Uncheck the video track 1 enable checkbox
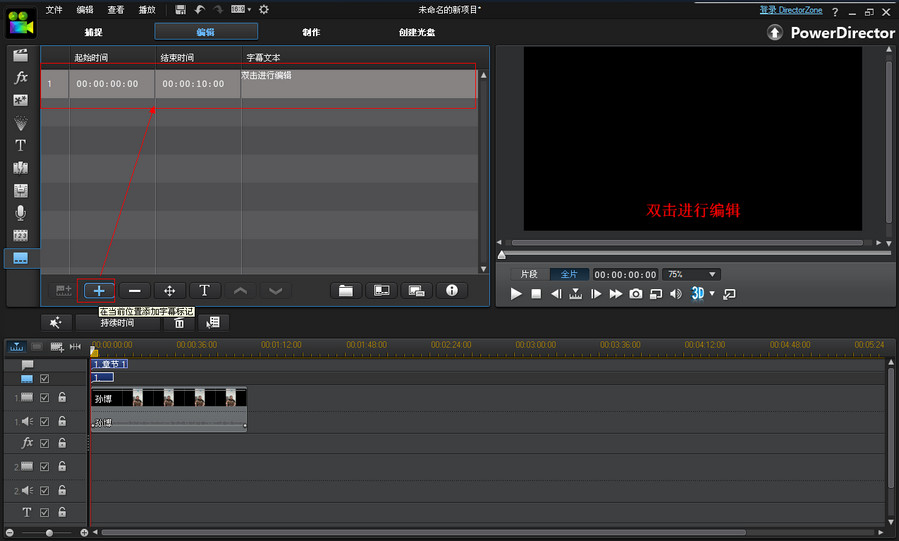The height and width of the screenshot is (541, 899). coord(44,398)
